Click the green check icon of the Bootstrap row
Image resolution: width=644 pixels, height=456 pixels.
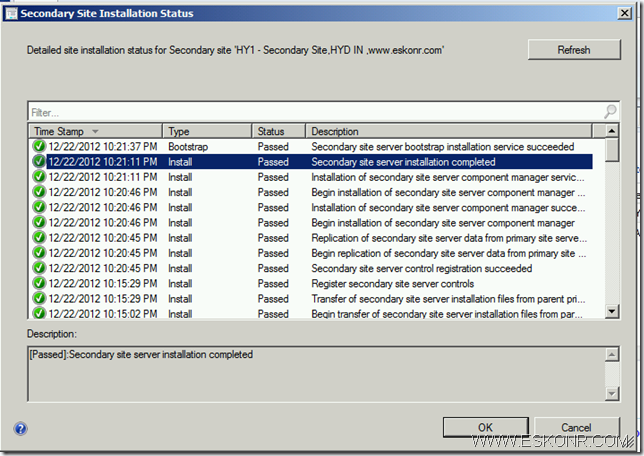tap(39, 146)
